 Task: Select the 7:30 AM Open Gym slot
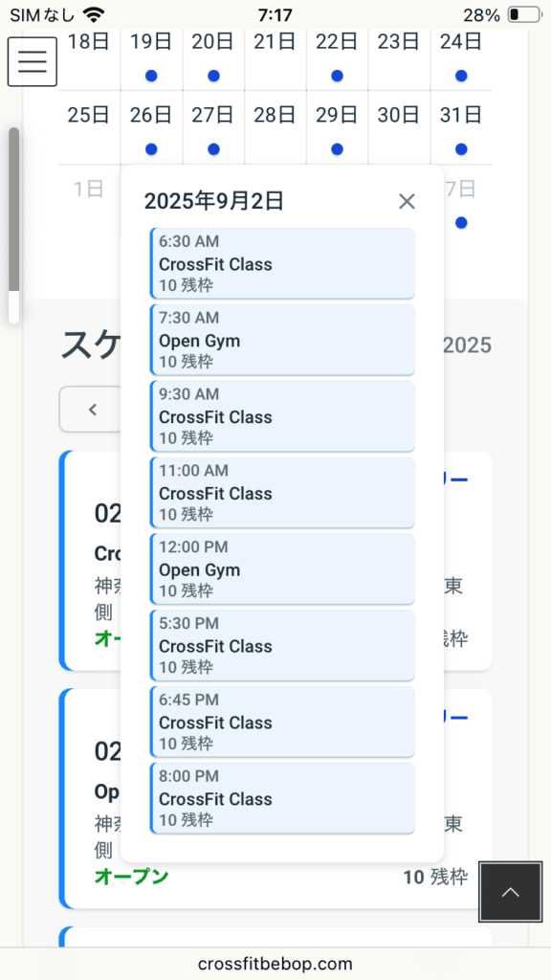click(x=282, y=340)
